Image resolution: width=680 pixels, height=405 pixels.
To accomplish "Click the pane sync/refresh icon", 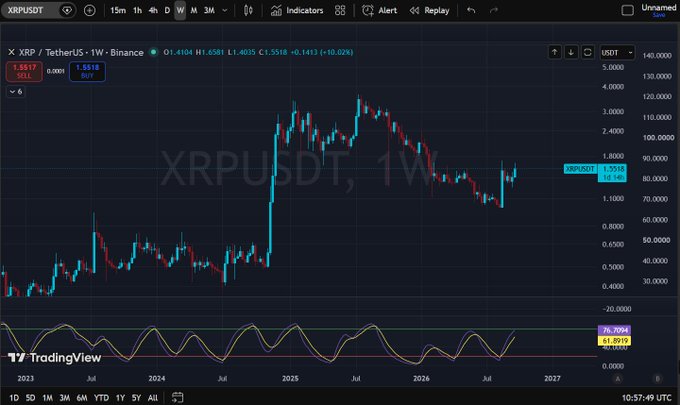I will (588, 52).
